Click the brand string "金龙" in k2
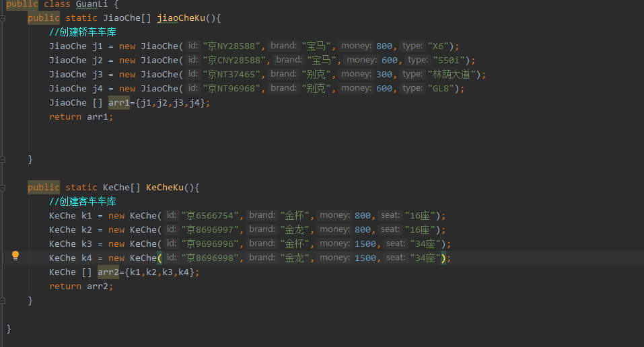This screenshot has width=644, height=347. (x=295, y=229)
